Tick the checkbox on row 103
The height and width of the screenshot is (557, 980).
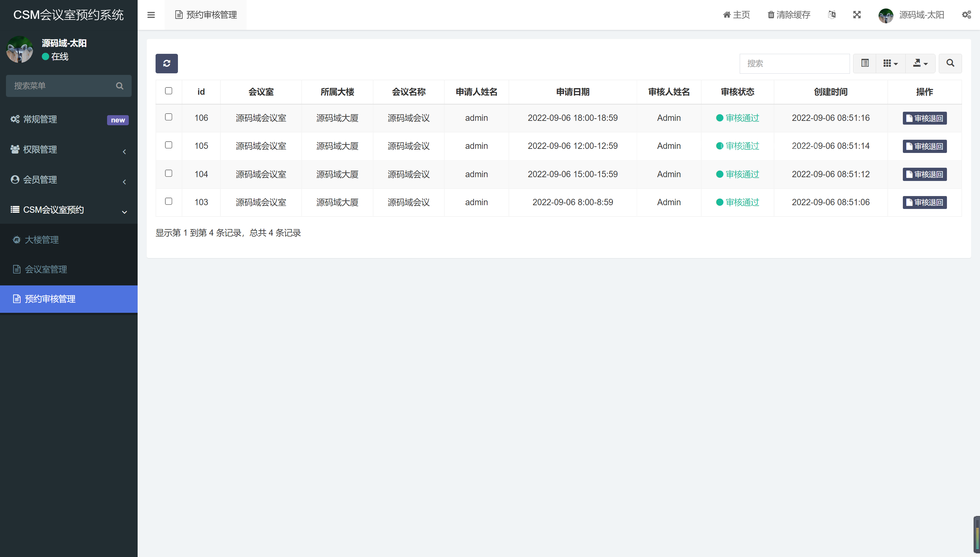click(168, 201)
